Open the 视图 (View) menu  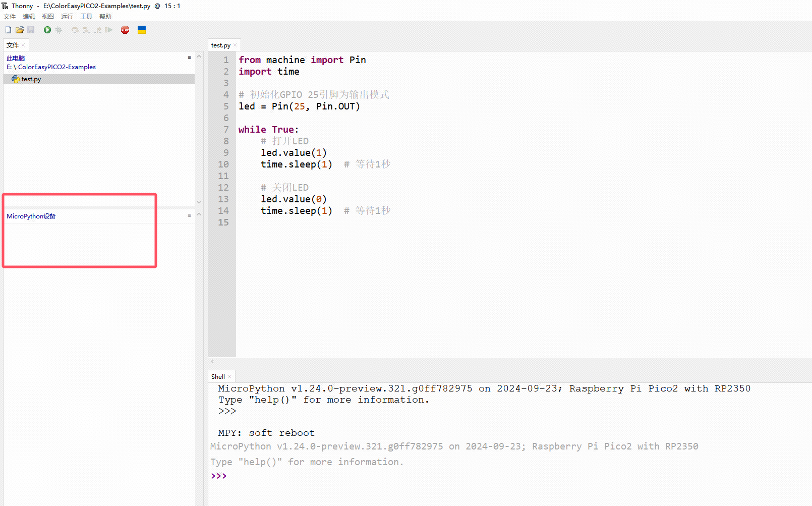48,17
